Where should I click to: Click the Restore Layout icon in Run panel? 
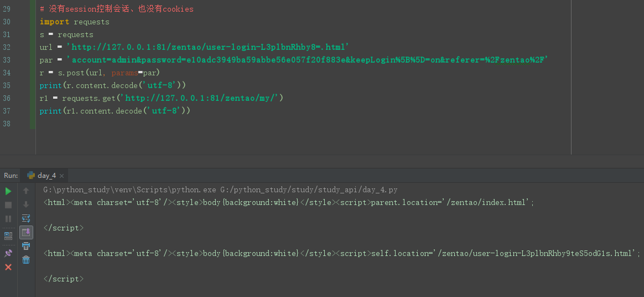click(8, 235)
